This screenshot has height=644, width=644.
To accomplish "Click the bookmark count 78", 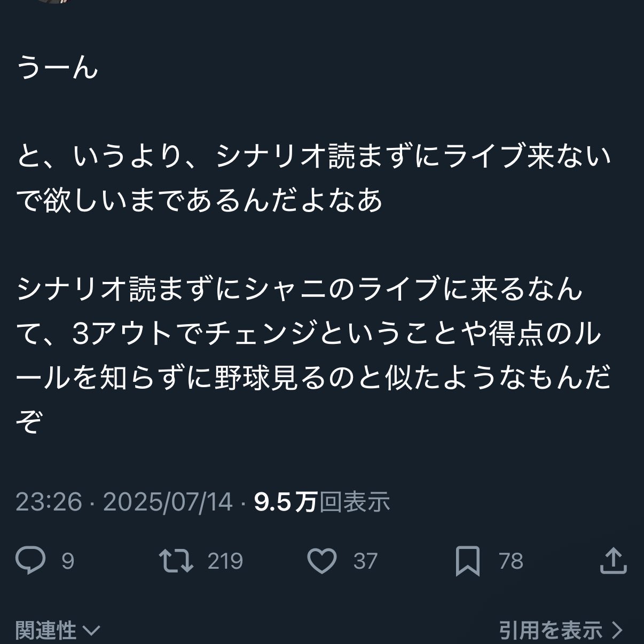I will pyautogui.click(x=511, y=561).
